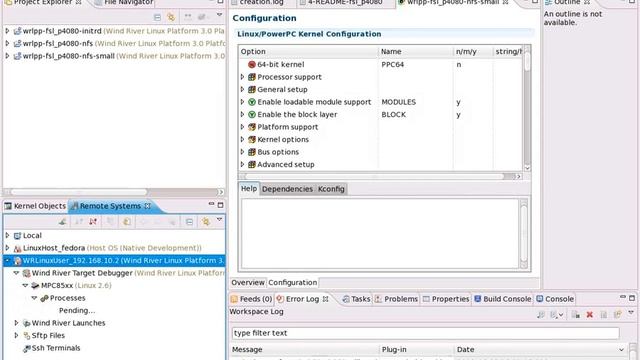Click Enable the block layer check icon
Viewport: 640px width, 360px height.
pos(252,115)
